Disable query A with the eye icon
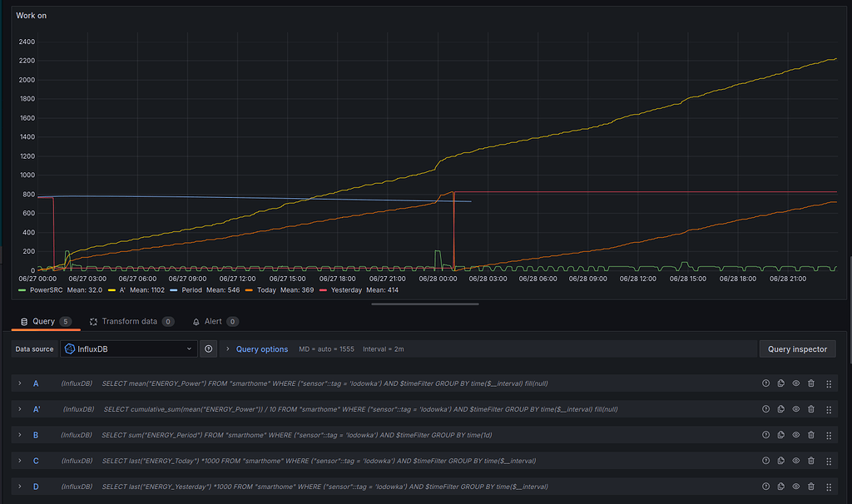 [x=796, y=383]
